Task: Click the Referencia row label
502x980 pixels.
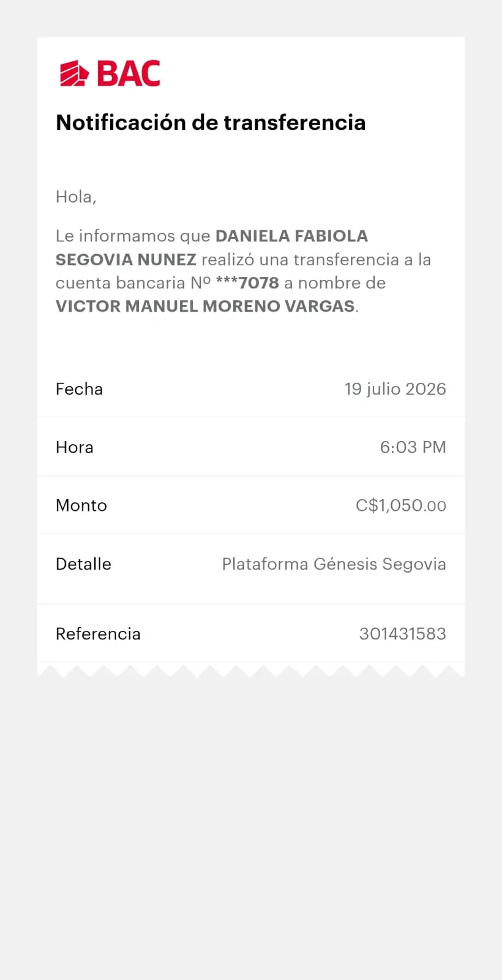Action: click(x=98, y=634)
